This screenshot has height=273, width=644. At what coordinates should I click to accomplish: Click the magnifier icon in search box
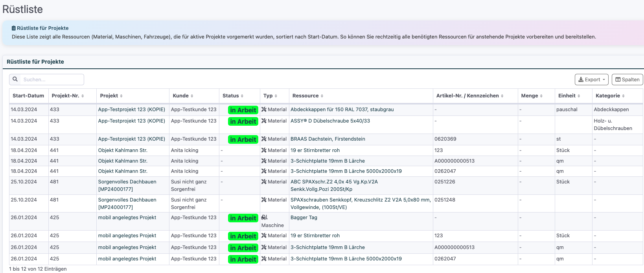(15, 79)
